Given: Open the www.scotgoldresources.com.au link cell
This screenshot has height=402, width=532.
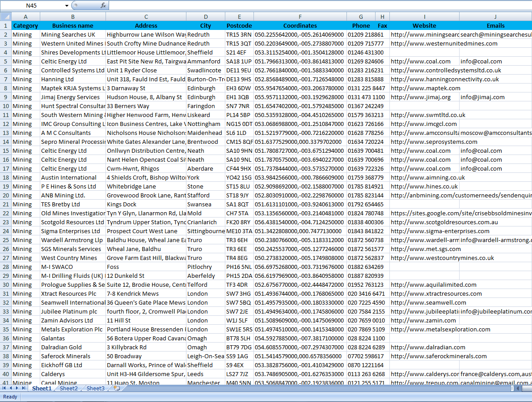Looking at the screenshot, I should (x=444, y=222).
